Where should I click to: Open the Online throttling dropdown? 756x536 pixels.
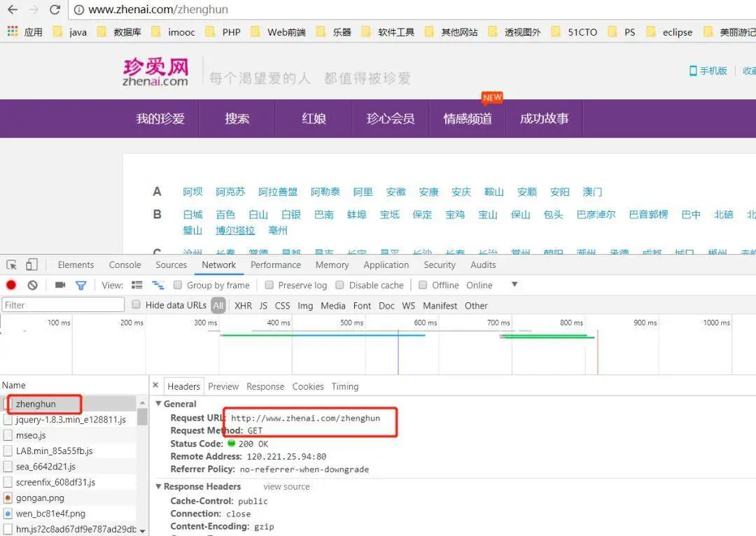click(x=492, y=285)
